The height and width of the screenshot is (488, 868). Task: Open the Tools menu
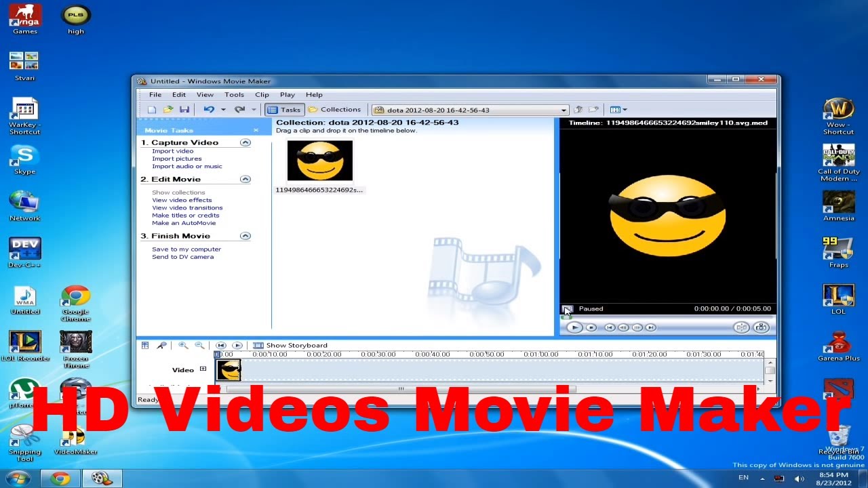pos(234,95)
